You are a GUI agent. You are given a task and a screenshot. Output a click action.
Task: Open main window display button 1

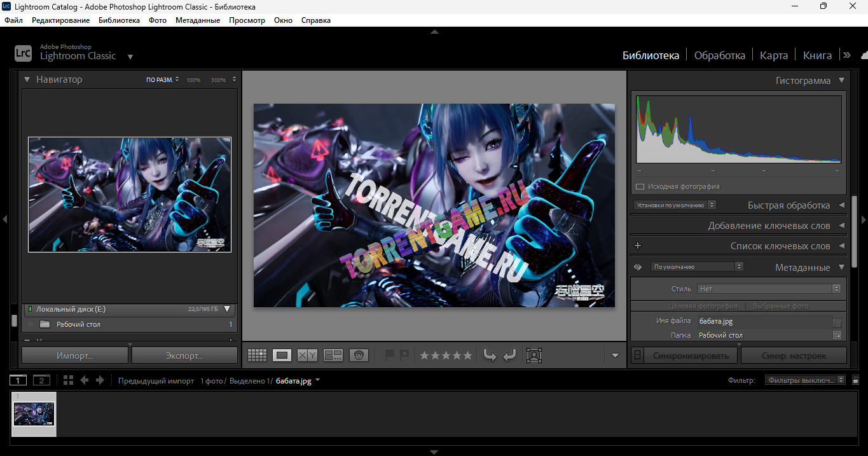click(18, 380)
